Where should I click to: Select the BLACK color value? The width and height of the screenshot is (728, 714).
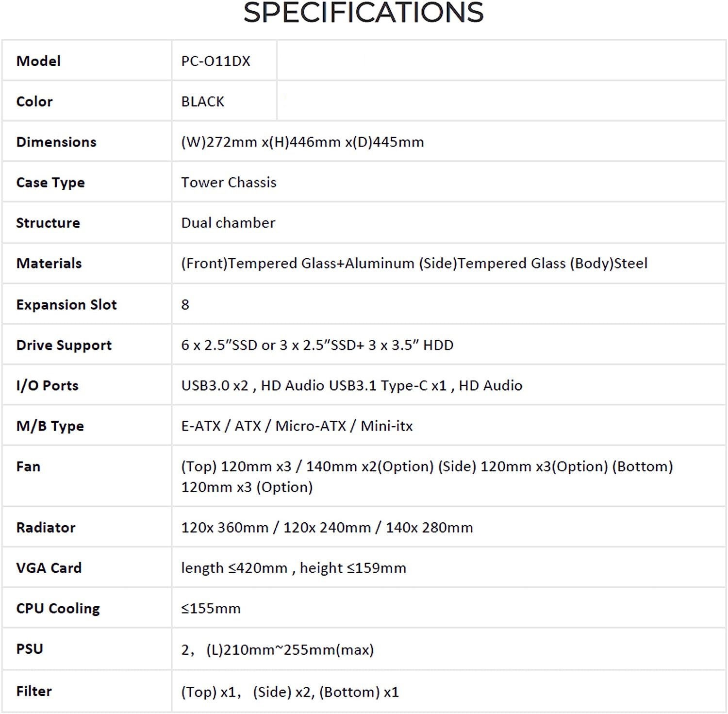[202, 101]
